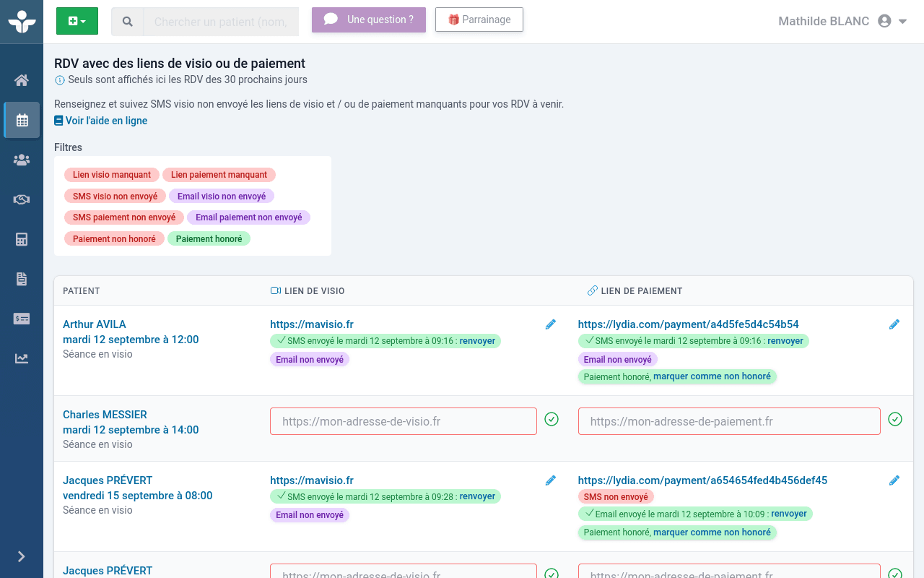Toggle 'Paiement honoré' filter

click(x=209, y=239)
